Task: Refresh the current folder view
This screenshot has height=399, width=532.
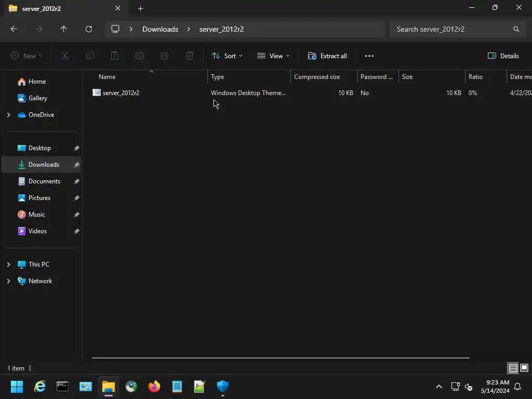Action: pyautogui.click(x=88, y=29)
